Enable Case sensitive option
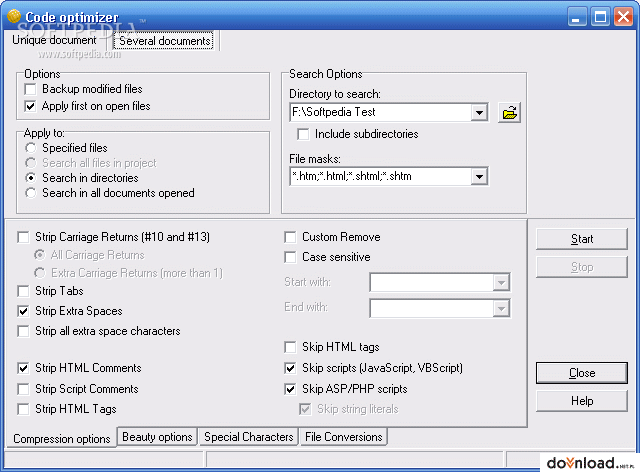Image resolution: width=640 pixels, height=472 pixels. pos(290,257)
